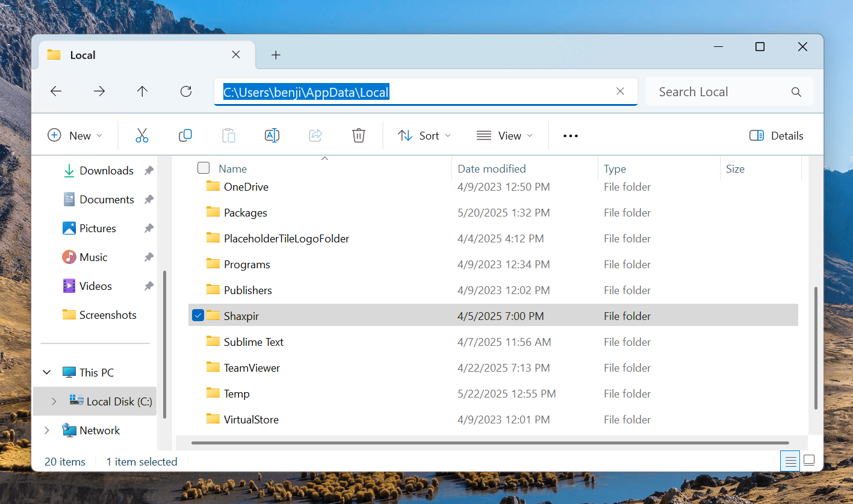Click the New button
This screenshot has height=504, width=853.
(75, 136)
